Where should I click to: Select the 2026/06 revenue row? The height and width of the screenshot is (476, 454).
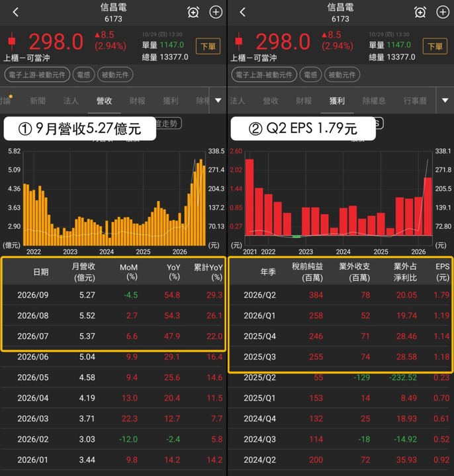(113, 357)
